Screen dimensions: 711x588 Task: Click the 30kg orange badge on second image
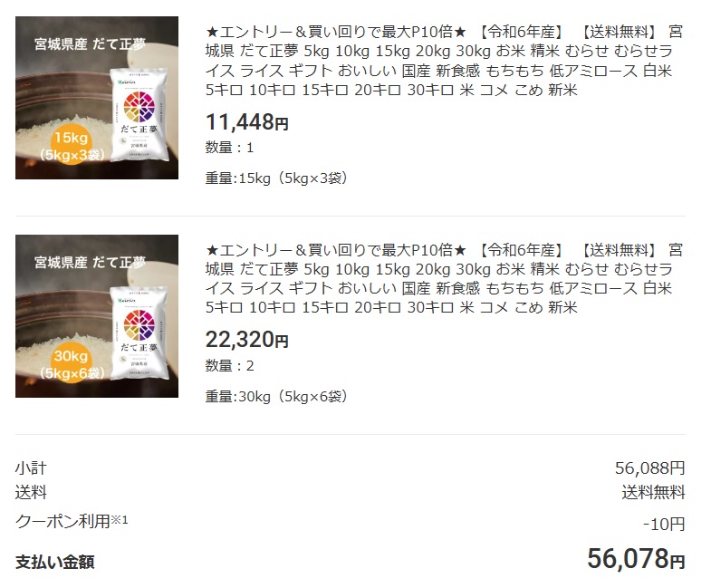pyautogui.click(x=72, y=362)
